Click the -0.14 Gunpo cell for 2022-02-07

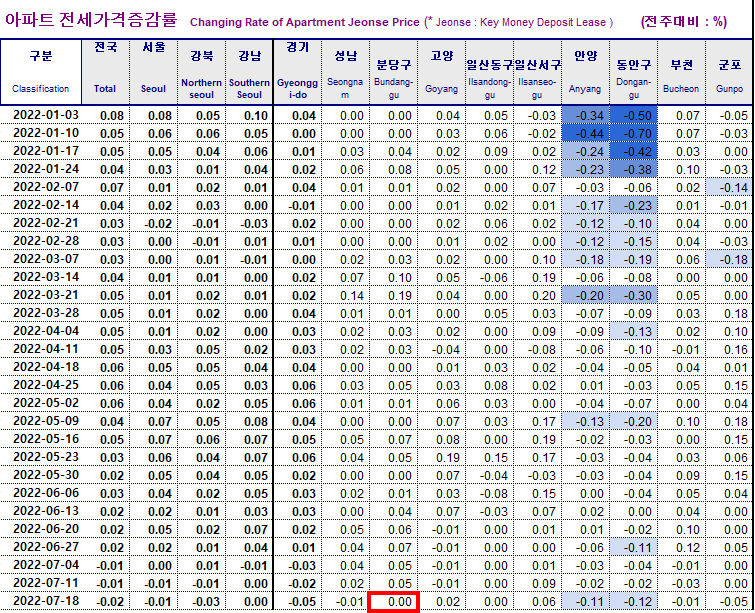(729, 187)
